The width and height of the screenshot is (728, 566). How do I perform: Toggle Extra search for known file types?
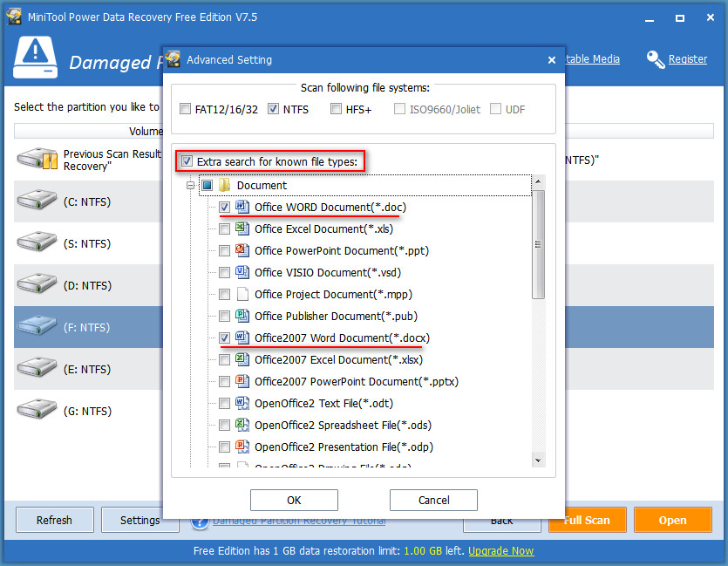pyautogui.click(x=187, y=161)
